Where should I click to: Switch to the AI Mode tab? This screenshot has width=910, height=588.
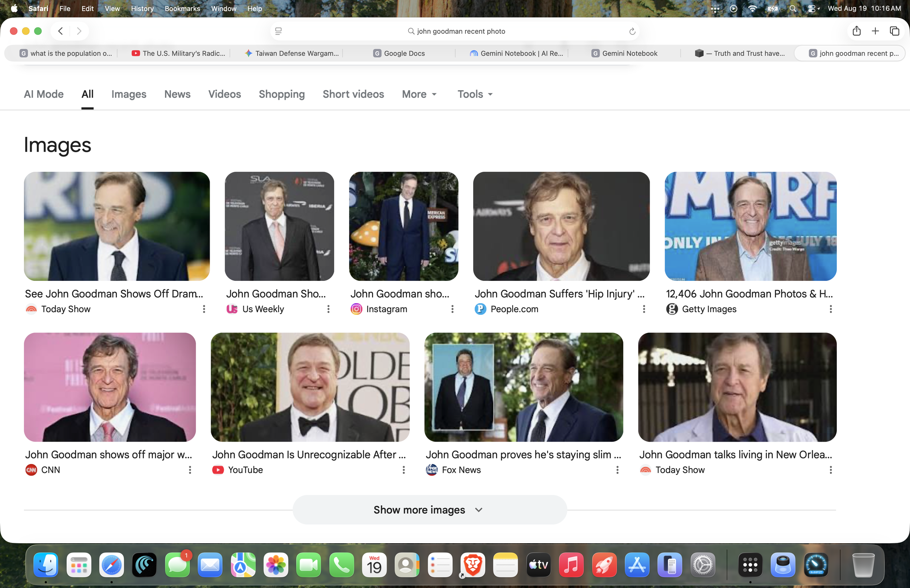[x=44, y=94]
